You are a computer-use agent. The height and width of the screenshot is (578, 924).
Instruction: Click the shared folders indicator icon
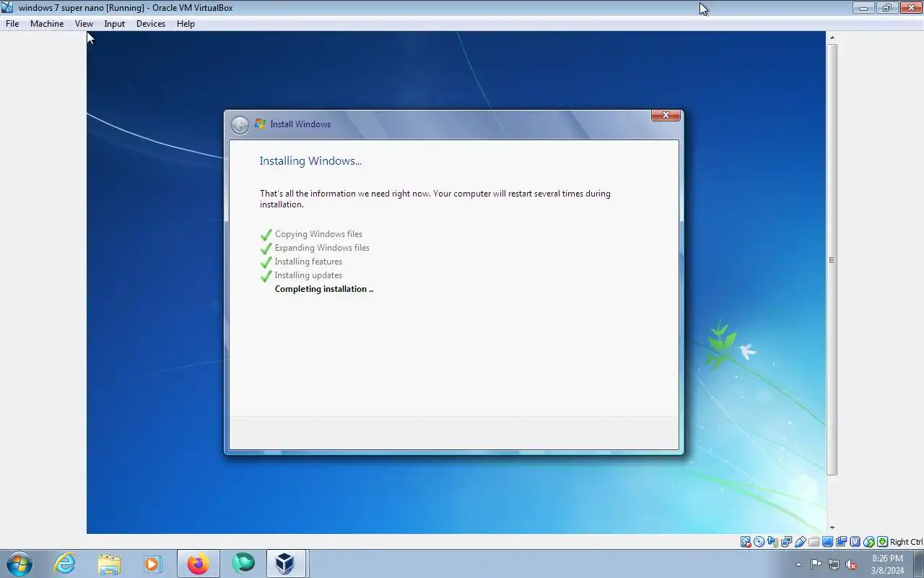click(814, 542)
